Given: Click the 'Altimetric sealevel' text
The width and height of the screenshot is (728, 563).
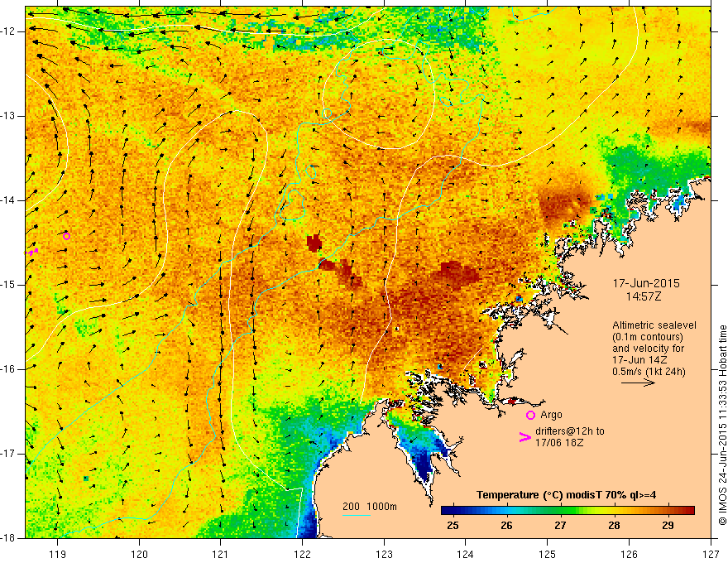Looking at the screenshot, I should 654,325.
